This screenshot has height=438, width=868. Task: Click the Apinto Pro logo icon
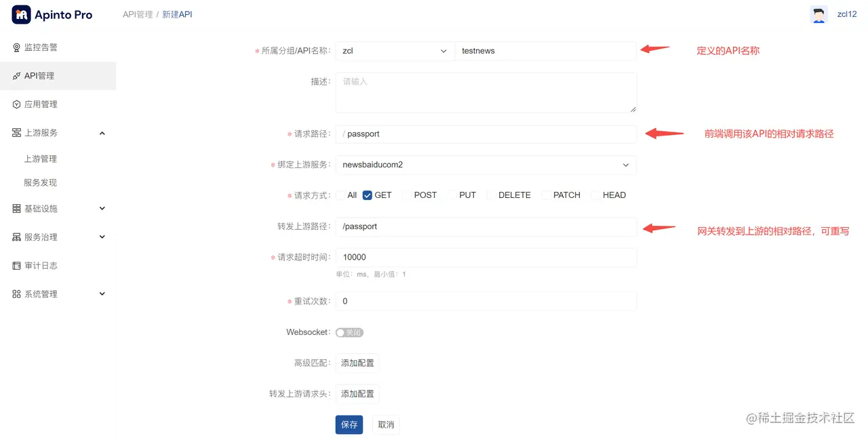pos(21,14)
